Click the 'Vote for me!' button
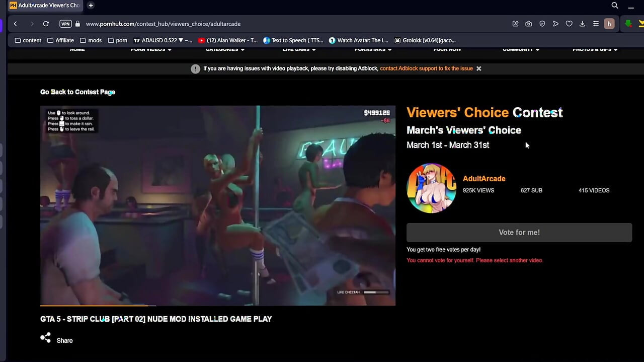644x362 pixels. coord(519,233)
